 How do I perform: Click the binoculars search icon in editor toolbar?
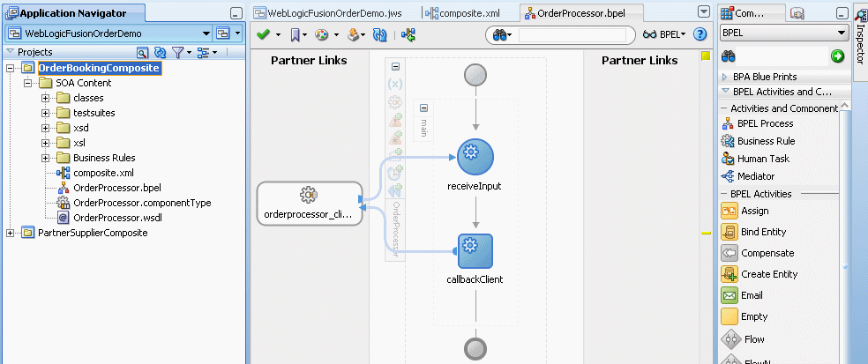pyautogui.click(x=500, y=35)
